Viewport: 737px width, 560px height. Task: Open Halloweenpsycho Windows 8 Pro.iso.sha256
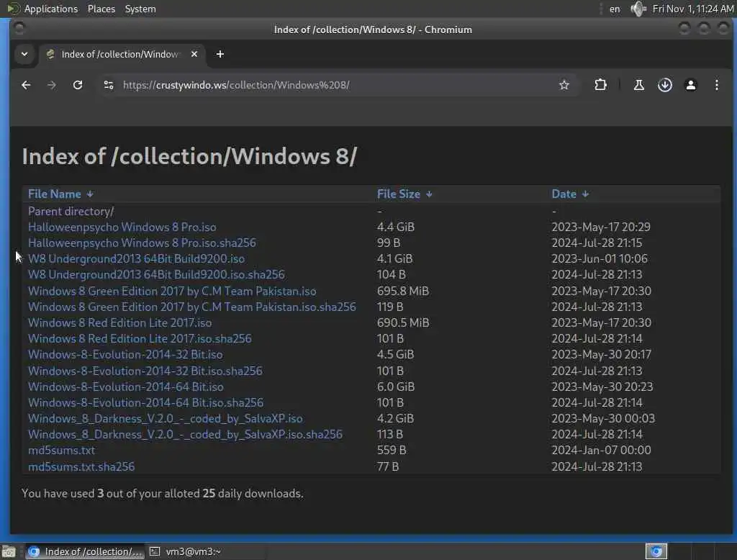pos(142,243)
